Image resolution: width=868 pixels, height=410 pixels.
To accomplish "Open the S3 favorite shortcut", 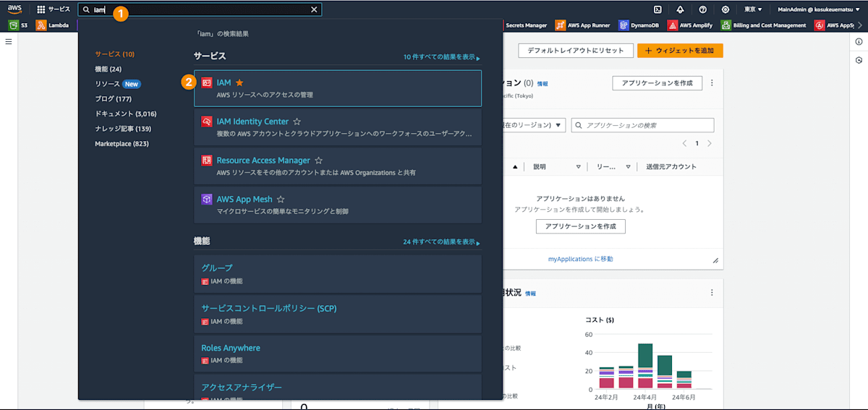I will pyautogui.click(x=18, y=25).
